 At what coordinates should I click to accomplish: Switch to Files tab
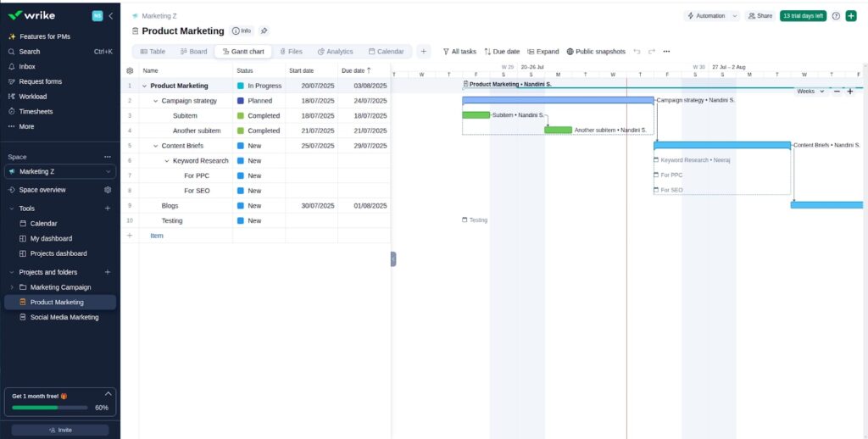292,52
